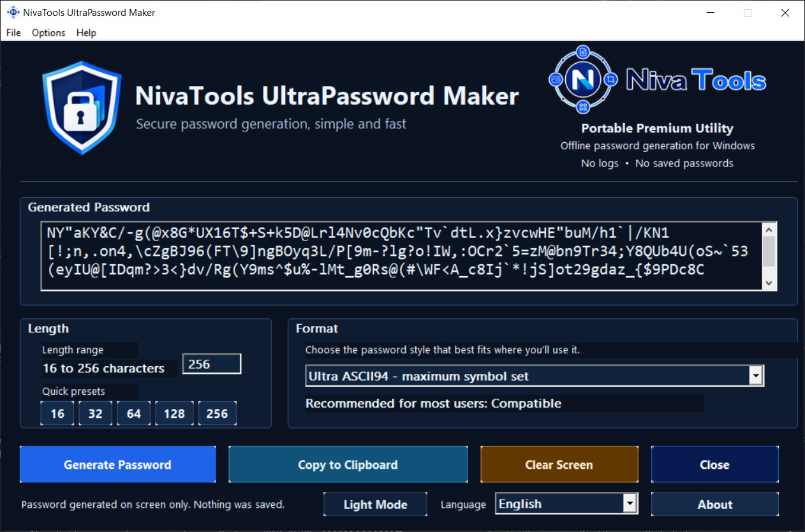Open the Options menu
The height and width of the screenshot is (532, 805).
click(x=48, y=33)
